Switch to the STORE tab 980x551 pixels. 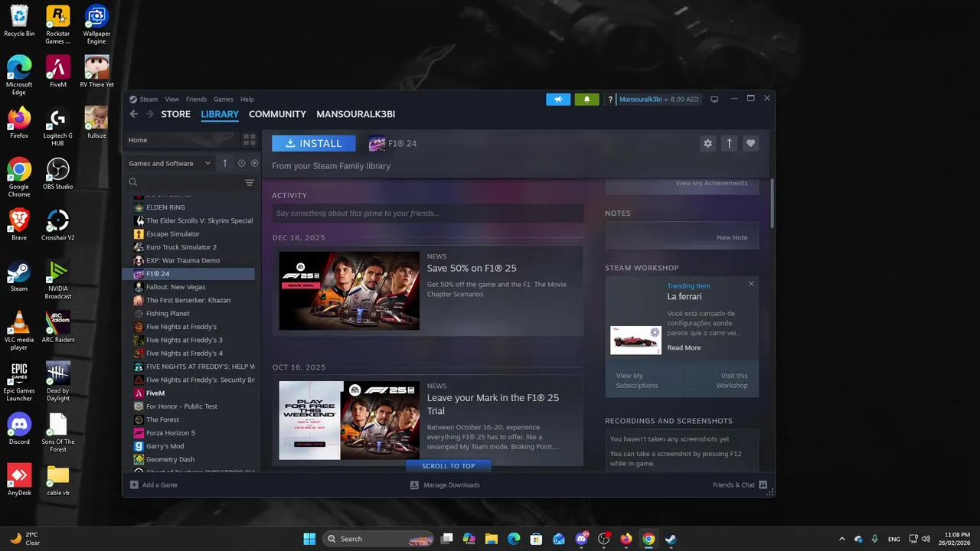point(175,114)
